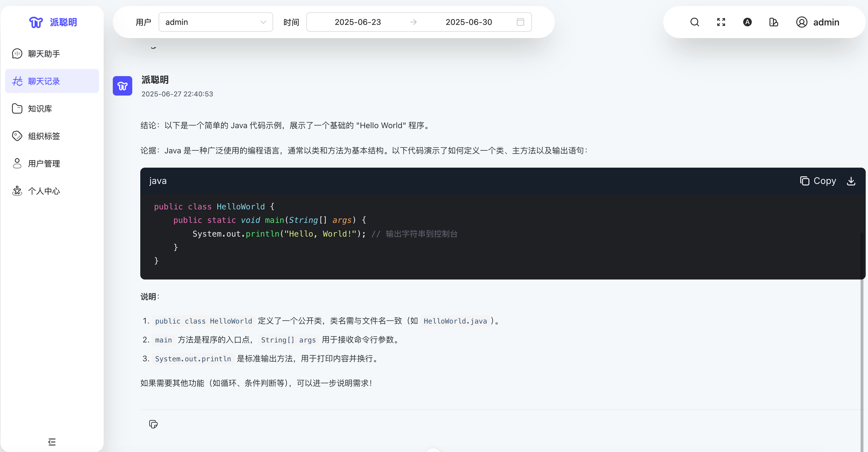Click the page's vertical scrollbar
Image resolution: width=868 pixels, height=452 pixels.
(862, 337)
